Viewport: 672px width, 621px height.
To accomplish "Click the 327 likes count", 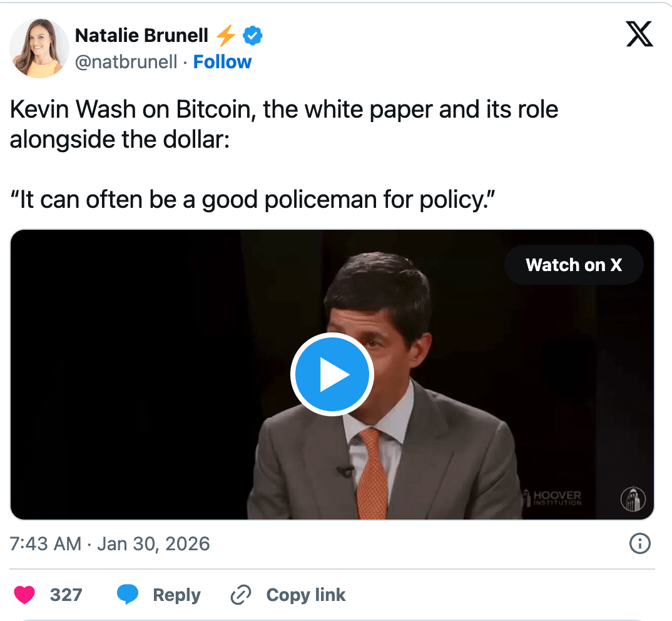I will pyautogui.click(x=66, y=595).
